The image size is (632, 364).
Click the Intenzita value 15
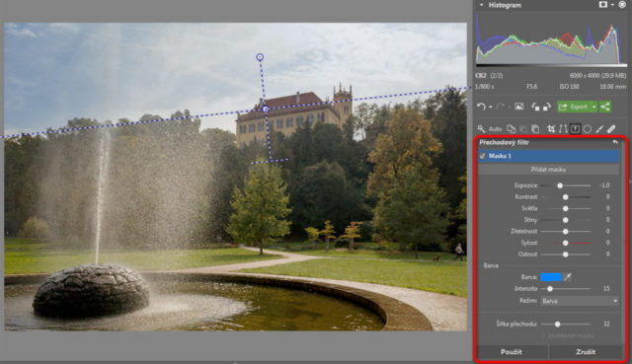[x=606, y=289]
